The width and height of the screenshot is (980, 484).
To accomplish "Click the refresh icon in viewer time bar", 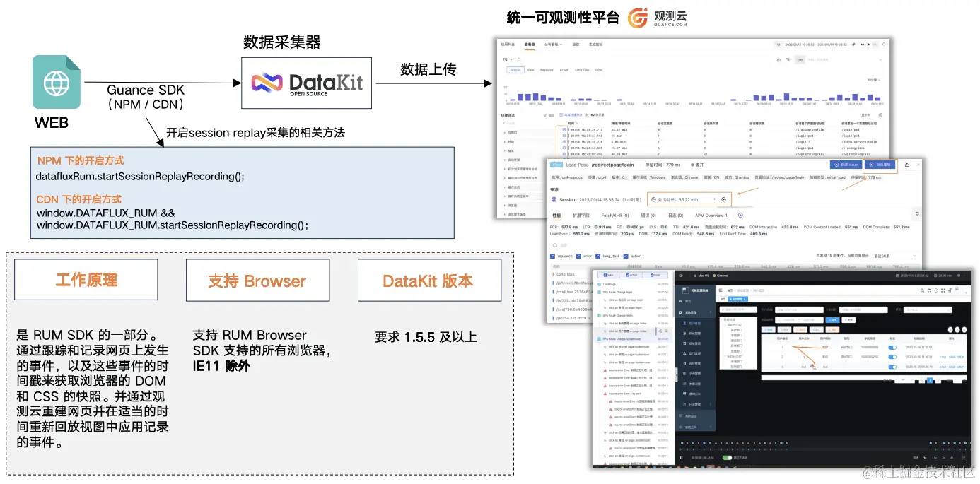I will point(884,45).
